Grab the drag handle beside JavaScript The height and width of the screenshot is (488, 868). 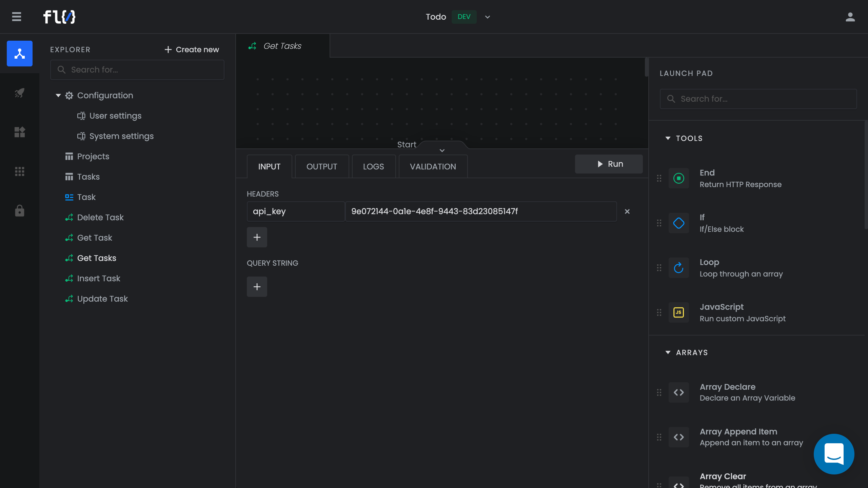point(659,312)
